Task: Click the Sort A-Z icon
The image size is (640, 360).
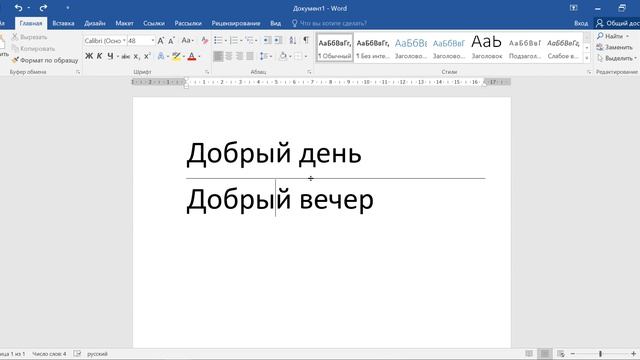Action: pos(293,40)
